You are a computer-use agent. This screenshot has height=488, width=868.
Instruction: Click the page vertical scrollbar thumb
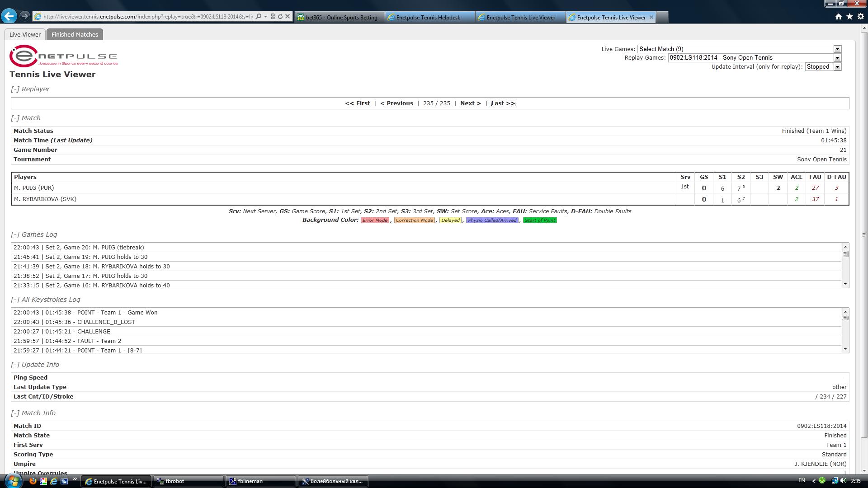click(x=864, y=235)
